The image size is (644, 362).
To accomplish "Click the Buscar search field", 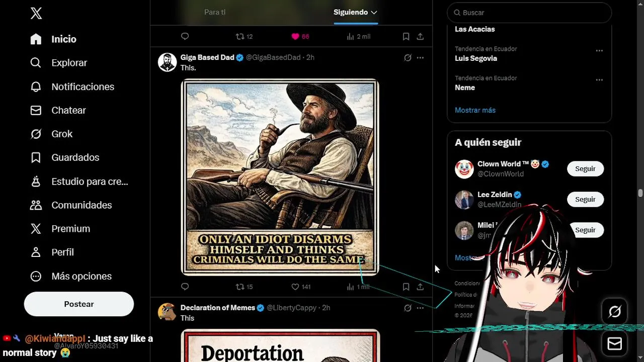I will click(529, 13).
